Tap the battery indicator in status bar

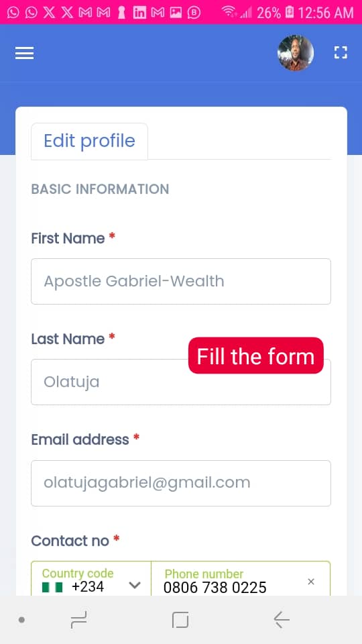pyautogui.click(x=290, y=13)
